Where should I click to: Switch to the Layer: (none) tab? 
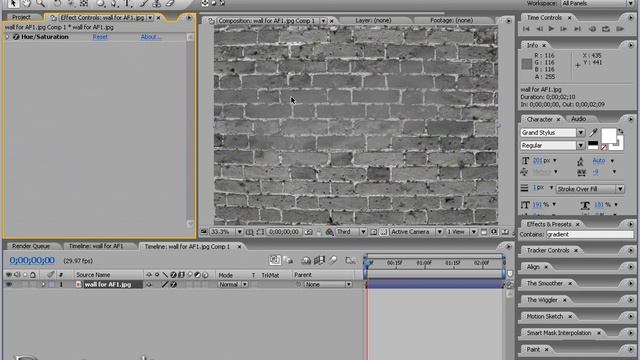pos(373,20)
